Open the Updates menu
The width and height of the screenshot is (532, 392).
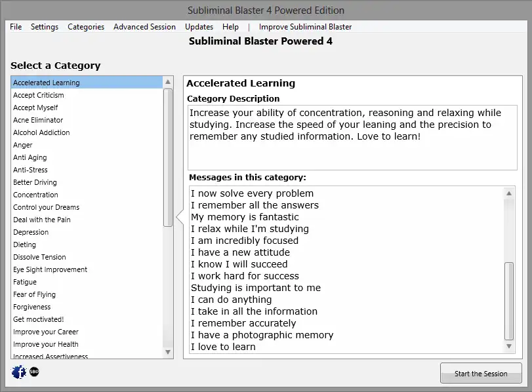pyautogui.click(x=199, y=27)
